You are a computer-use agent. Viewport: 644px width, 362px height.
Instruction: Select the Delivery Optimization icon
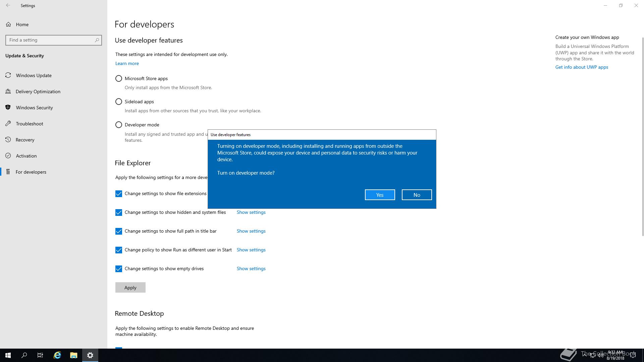point(8,92)
